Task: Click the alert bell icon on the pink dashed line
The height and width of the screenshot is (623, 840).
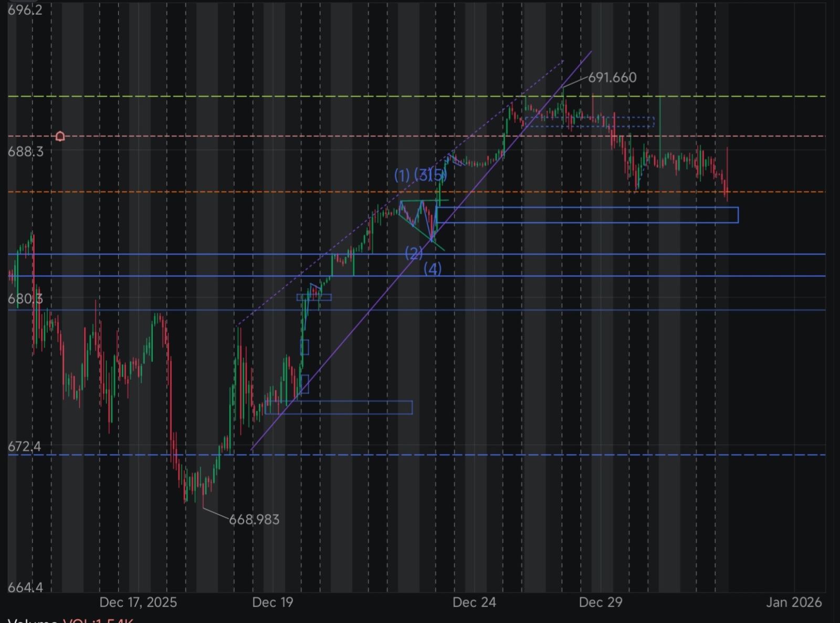Action: (x=60, y=137)
